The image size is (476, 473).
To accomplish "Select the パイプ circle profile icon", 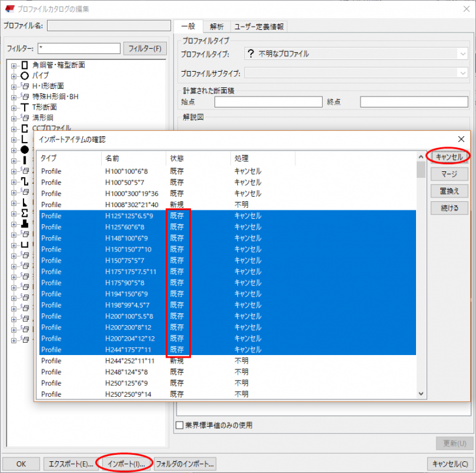I will coord(25,76).
